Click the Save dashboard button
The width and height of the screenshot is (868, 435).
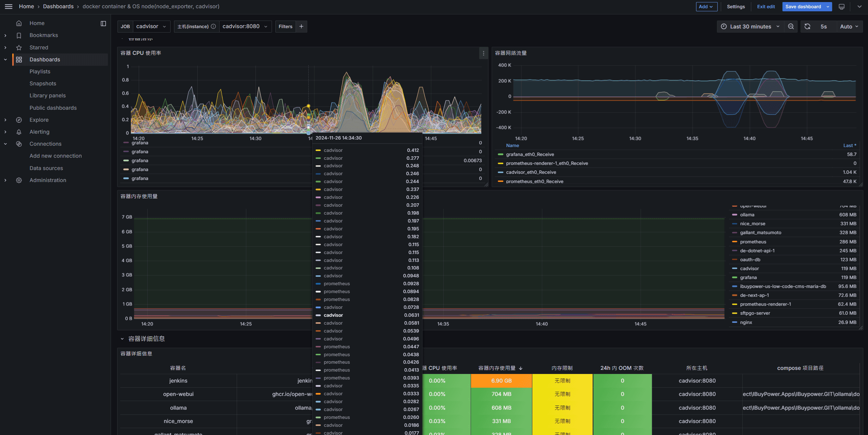coord(804,7)
